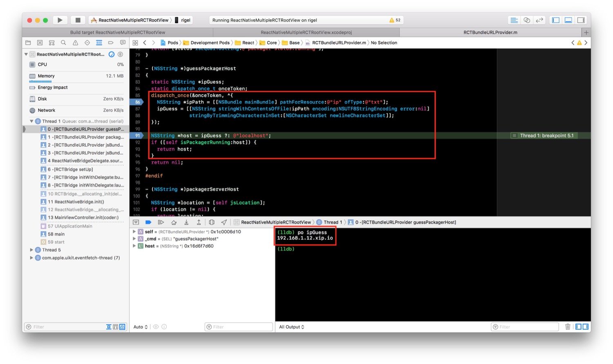Switch to ReactNativeMultipleRCTRootView.xcodeproj tab
This screenshot has width=613, height=364.
pyautogui.click(x=306, y=32)
